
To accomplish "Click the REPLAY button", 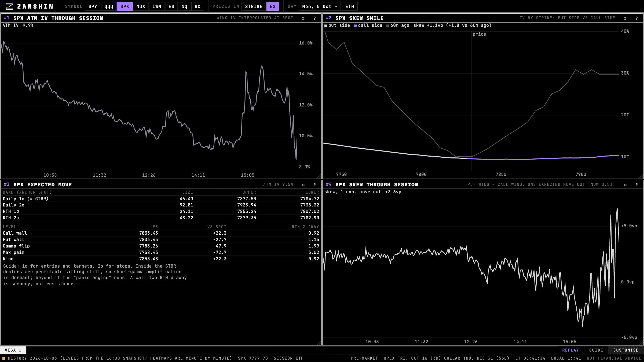I will tap(570, 350).
